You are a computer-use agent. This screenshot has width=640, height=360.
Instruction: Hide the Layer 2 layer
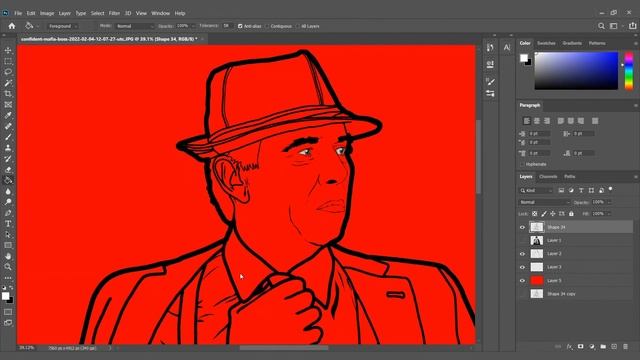click(x=522, y=254)
